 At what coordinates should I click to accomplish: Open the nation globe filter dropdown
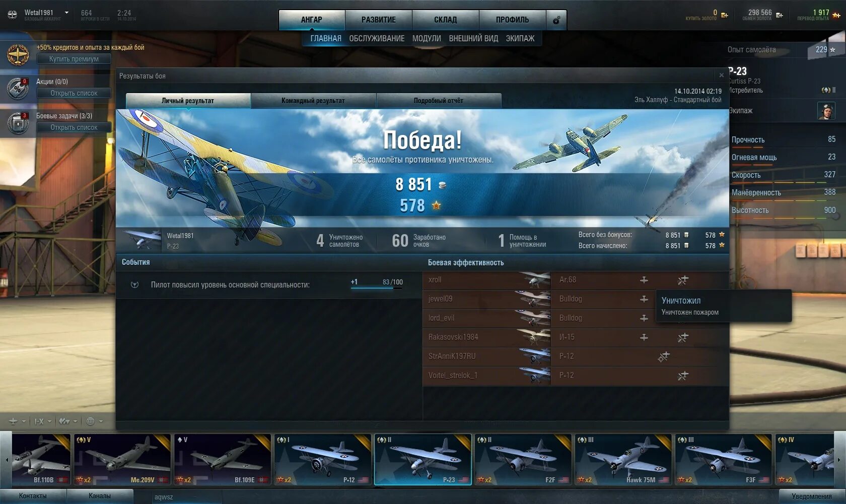94,421
